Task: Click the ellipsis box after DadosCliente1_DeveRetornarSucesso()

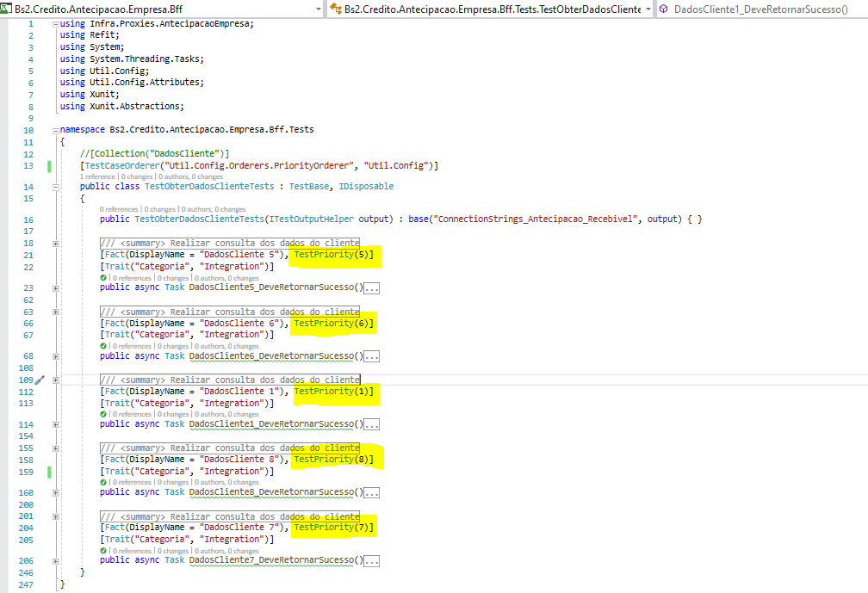Action: (x=372, y=425)
